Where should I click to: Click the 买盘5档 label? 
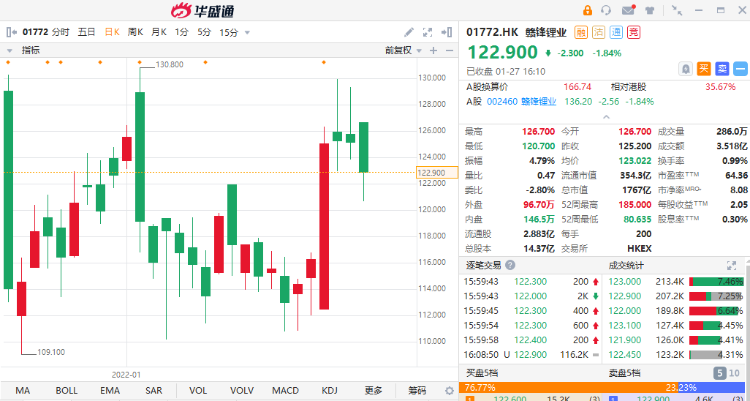point(482,373)
